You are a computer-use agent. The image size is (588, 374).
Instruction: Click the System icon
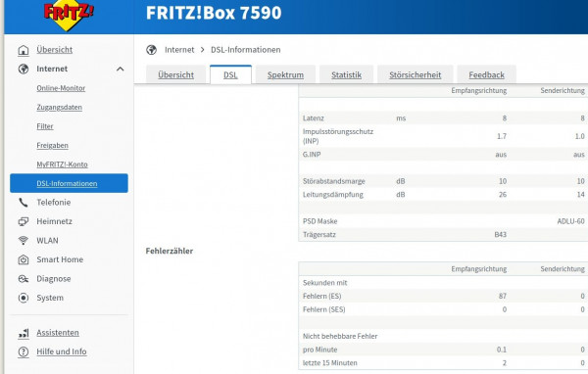24,298
